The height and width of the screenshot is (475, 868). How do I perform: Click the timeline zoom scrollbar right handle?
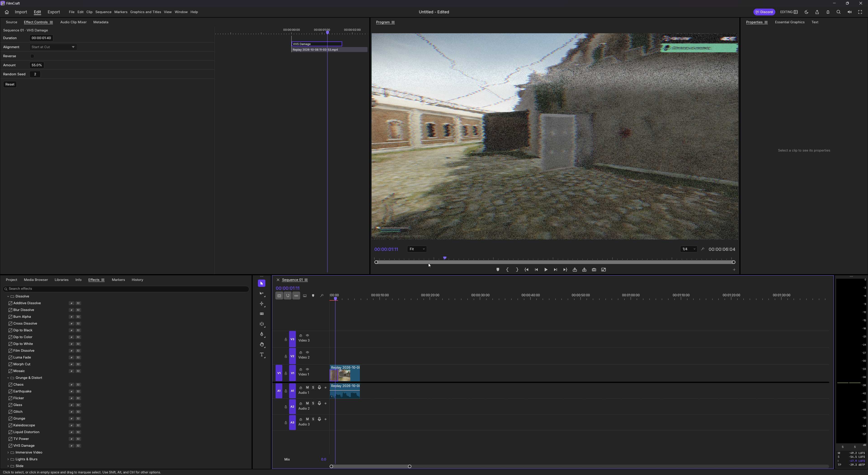[409, 467]
